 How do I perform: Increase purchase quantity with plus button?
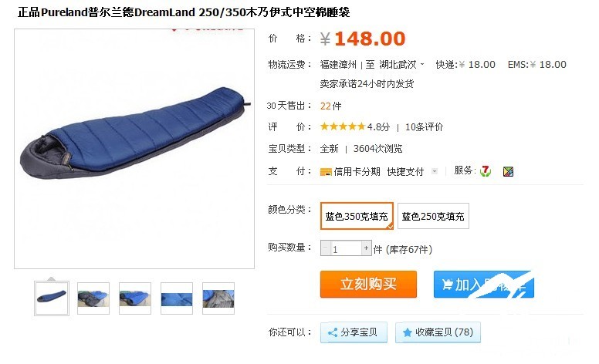(x=366, y=248)
